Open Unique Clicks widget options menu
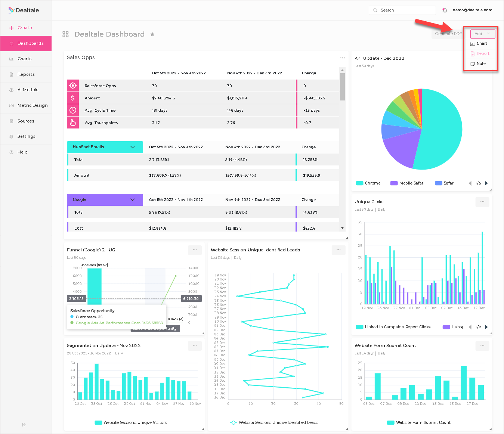 pyautogui.click(x=482, y=202)
